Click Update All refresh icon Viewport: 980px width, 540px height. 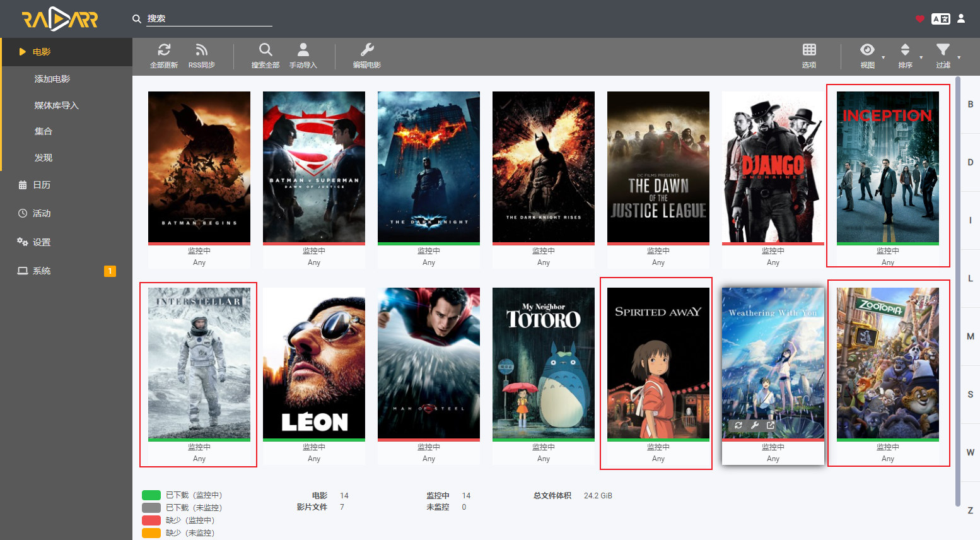pos(164,50)
